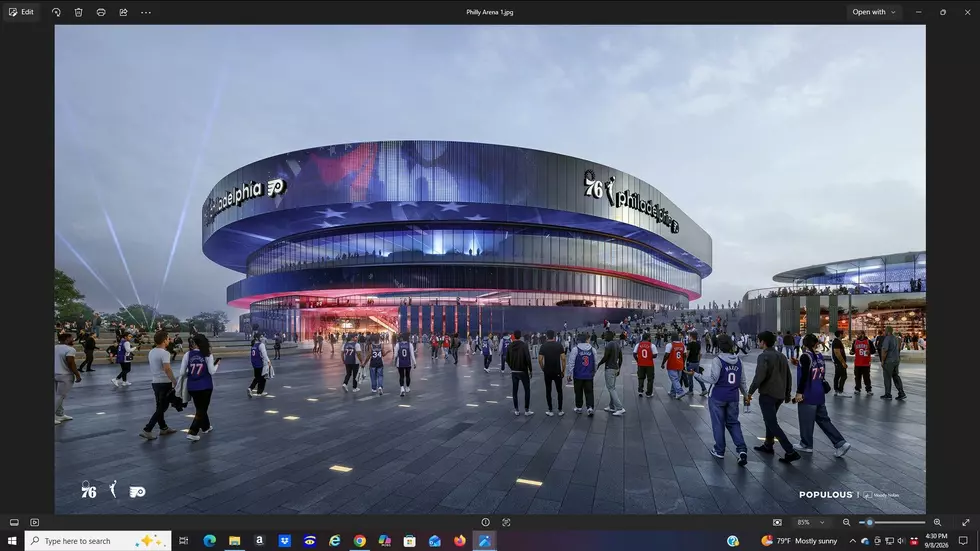
Task: Click the zoom in magnifier icon
Action: tap(937, 522)
